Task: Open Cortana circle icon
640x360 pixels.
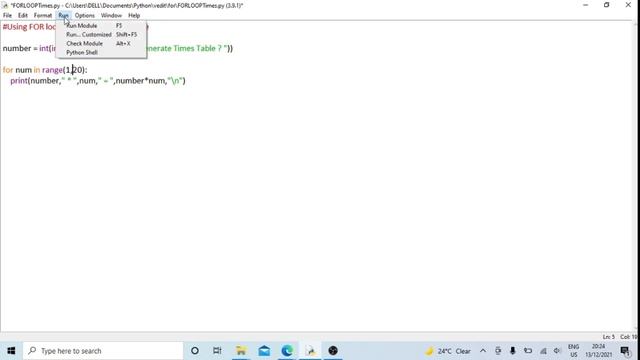Action: (x=195, y=351)
